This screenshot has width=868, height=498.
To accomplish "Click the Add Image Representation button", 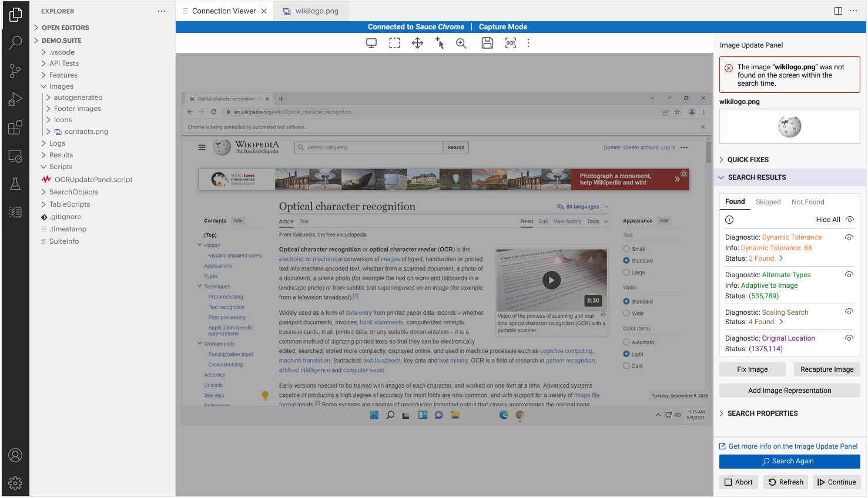I will coord(789,391).
